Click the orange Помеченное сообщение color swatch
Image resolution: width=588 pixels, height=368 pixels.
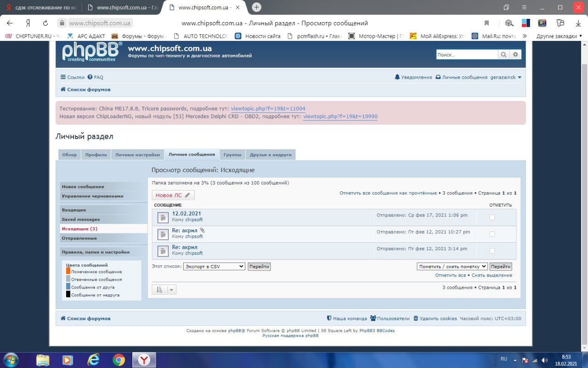click(68, 271)
